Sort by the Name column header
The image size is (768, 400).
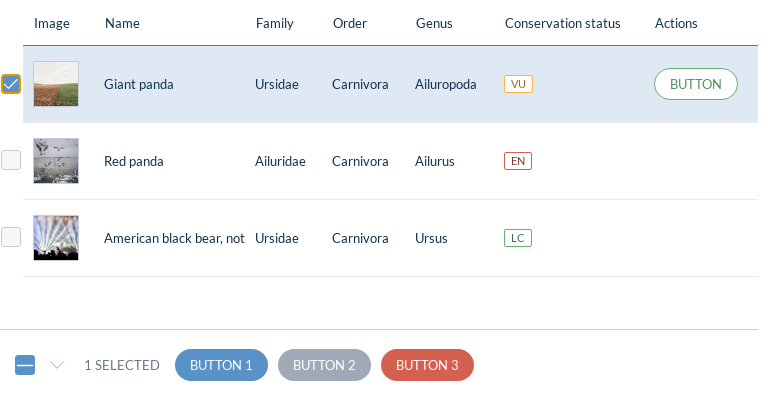point(122,23)
